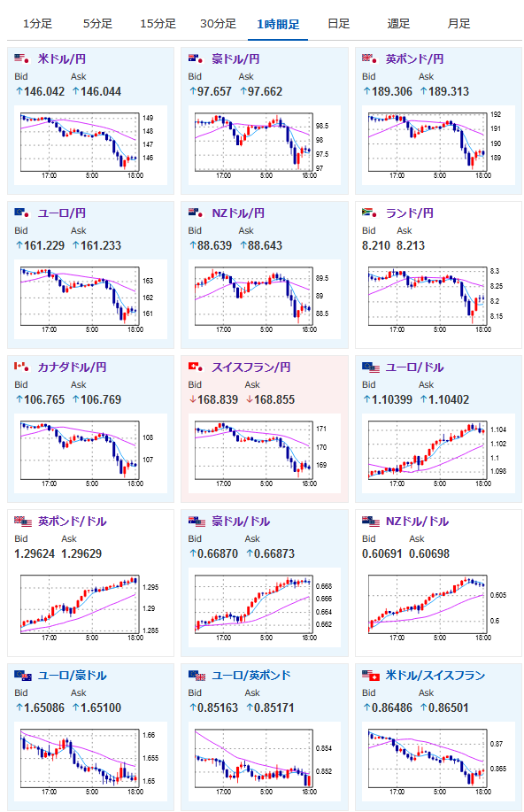
Task: Click the Canada flag icon for カナダドル/円
Action: [22, 367]
